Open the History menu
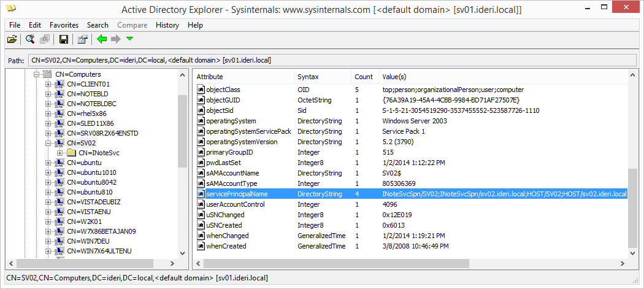Screen dimensions: 644x289 click(167, 25)
